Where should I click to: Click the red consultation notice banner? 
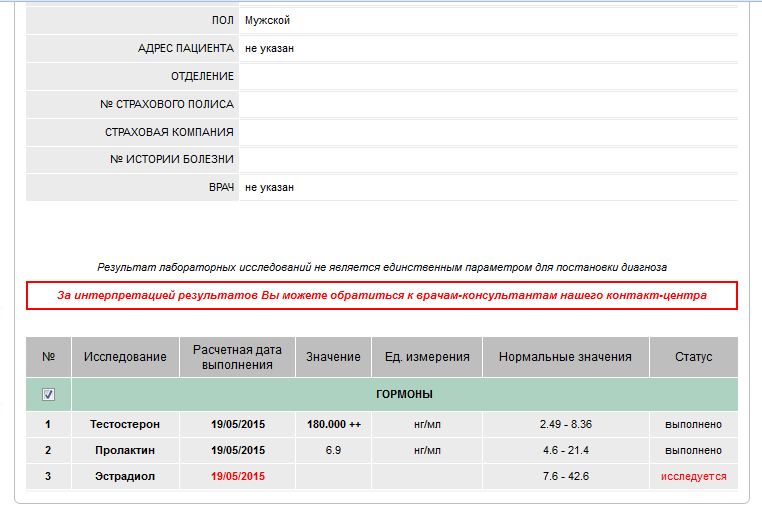(x=381, y=296)
